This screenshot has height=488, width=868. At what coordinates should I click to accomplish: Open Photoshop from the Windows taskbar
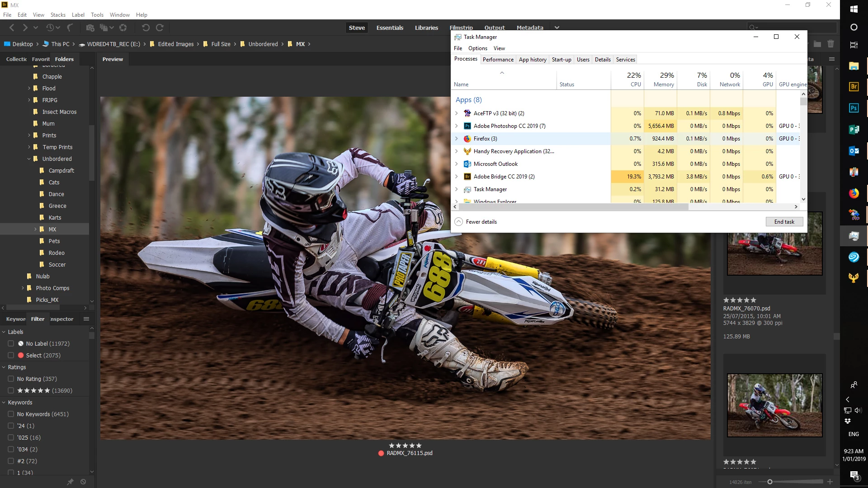(854, 108)
